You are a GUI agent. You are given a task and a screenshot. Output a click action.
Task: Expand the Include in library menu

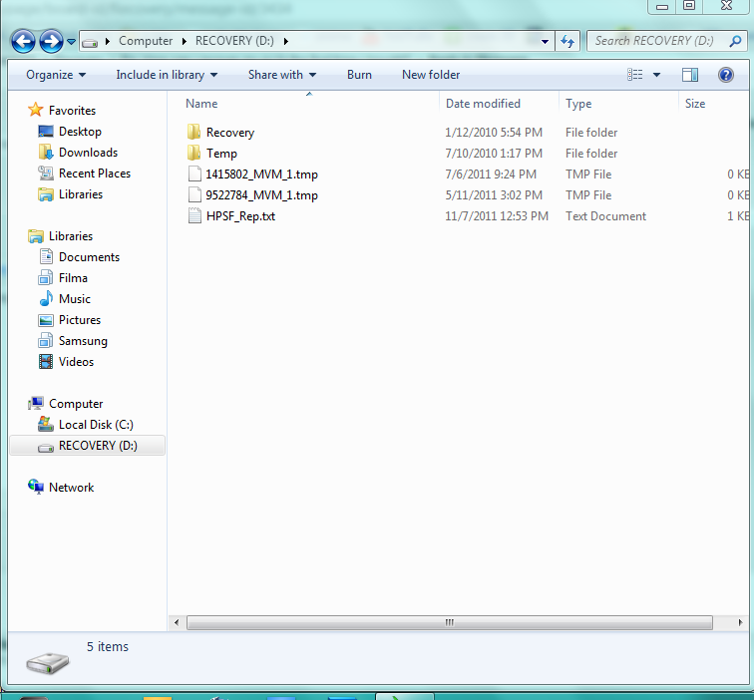167,75
